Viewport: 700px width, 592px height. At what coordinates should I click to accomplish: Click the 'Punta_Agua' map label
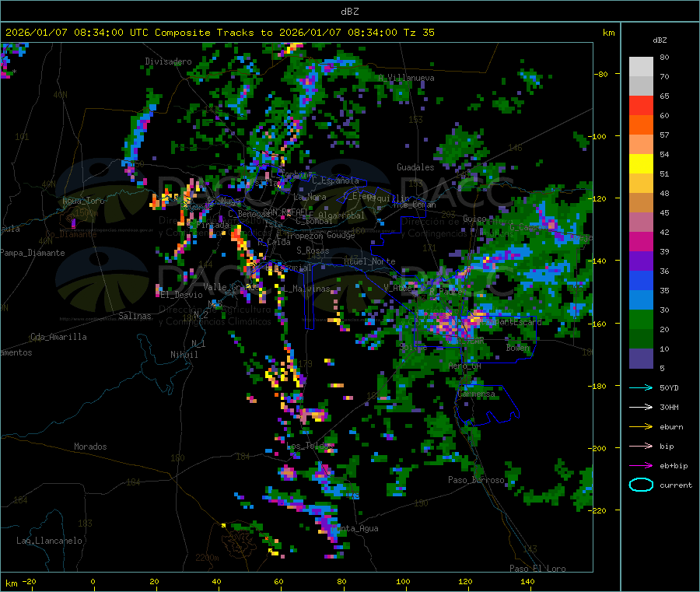point(355,528)
